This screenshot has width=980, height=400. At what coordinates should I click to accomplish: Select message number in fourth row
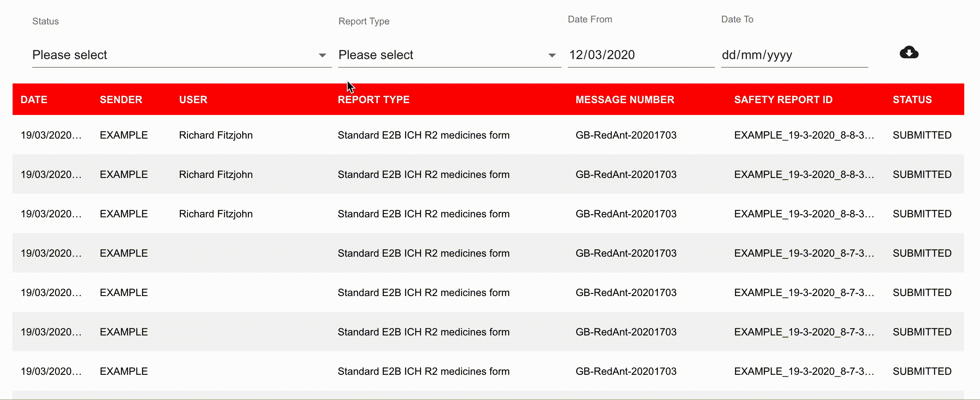pos(626,254)
